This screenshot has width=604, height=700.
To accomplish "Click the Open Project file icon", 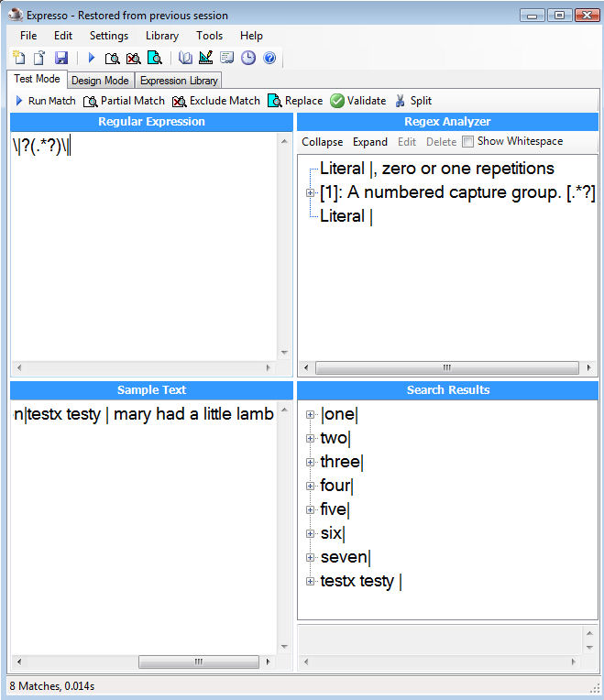I will click(x=39, y=58).
